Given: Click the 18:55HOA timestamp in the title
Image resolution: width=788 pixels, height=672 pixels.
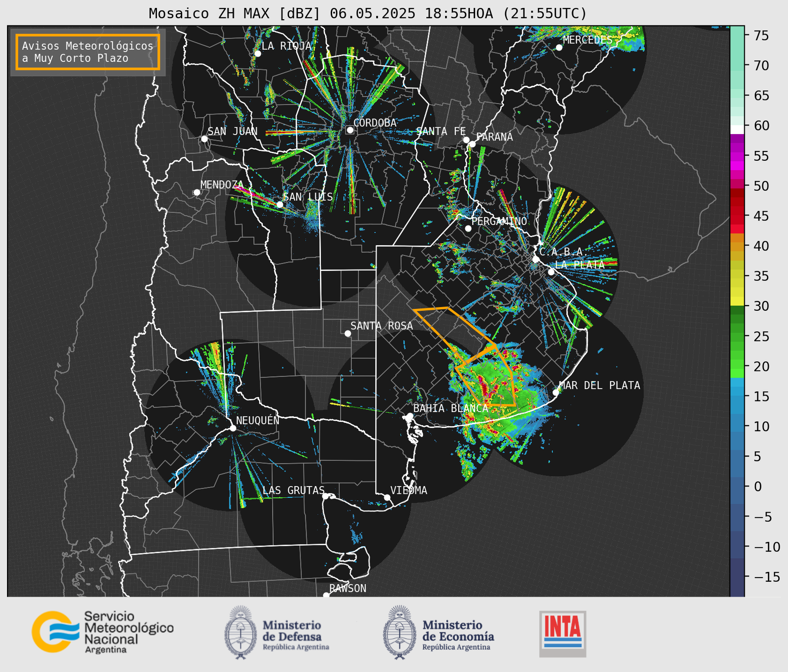Looking at the screenshot, I should click(x=459, y=14).
